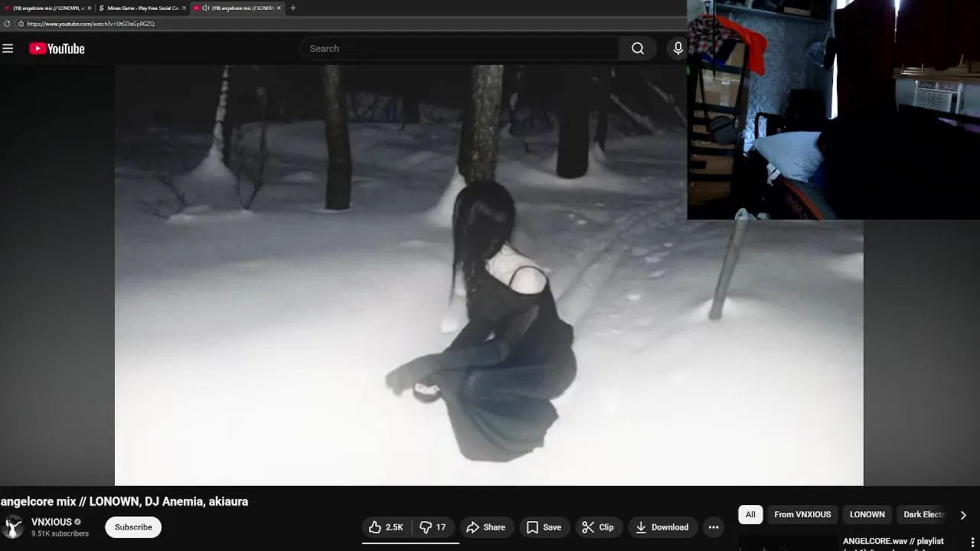Switch to the Mines Game tab
Image resolution: width=980 pixels, height=551 pixels.
[x=142, y=8]
